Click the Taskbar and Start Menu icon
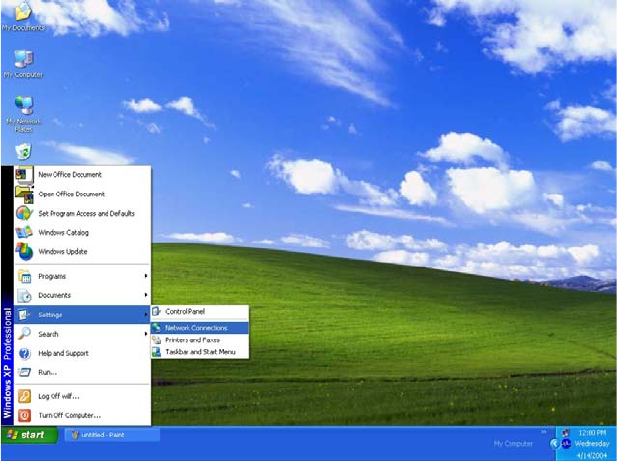The height and width of the screenshot is (461, 617). click(x=157, y=352)
